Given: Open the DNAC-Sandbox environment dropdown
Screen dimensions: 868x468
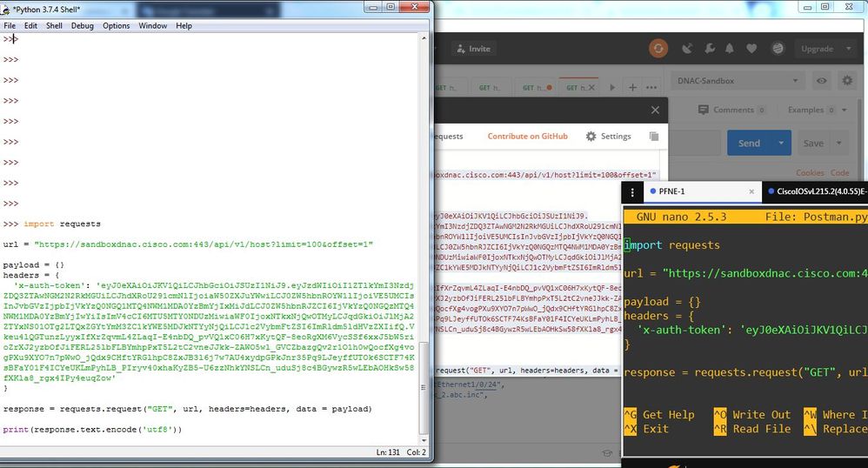Looking at the screenshot, I should (738, 81).
